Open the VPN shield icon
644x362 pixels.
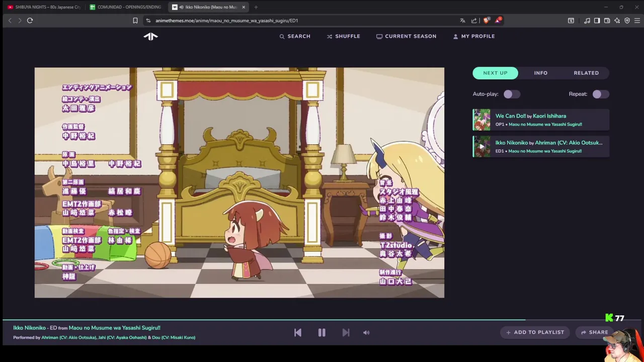(627, 21)
